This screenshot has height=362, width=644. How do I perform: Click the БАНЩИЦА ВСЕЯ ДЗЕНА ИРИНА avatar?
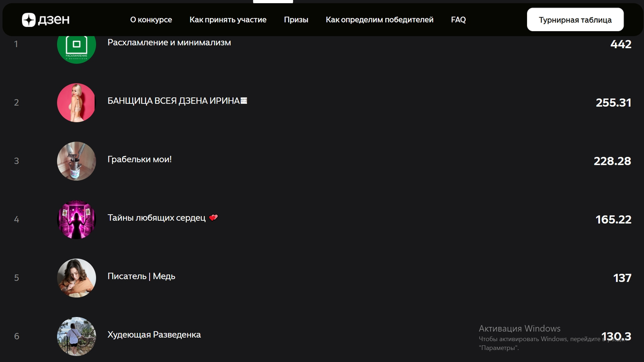coord(76,102)
